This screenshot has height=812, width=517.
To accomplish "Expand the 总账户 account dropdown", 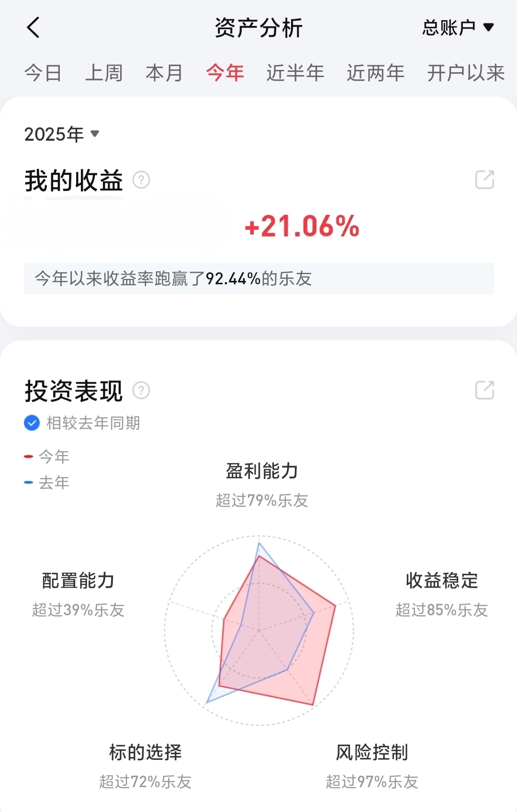I will (458, 28).
